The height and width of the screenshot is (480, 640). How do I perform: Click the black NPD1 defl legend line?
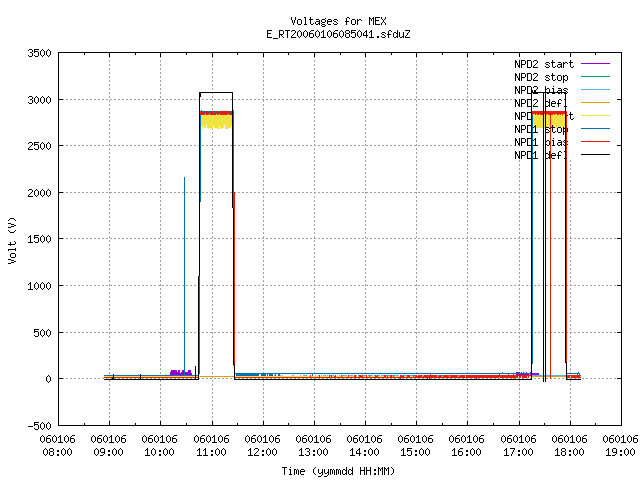pos(595,155)
